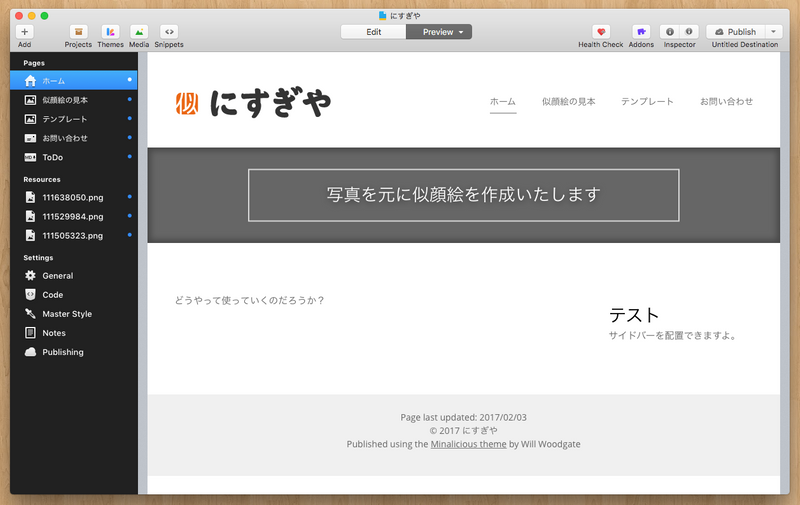The height and width of the screenshot is (505, 800).
Task: Select resource 111505323.png
Action: [x=73, y=236]
